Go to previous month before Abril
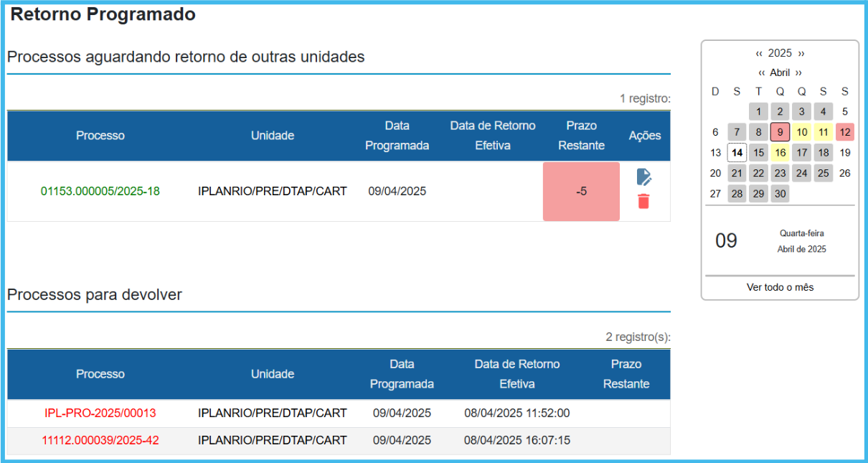The width and height of the screenshot is (868, 463). 762,73
